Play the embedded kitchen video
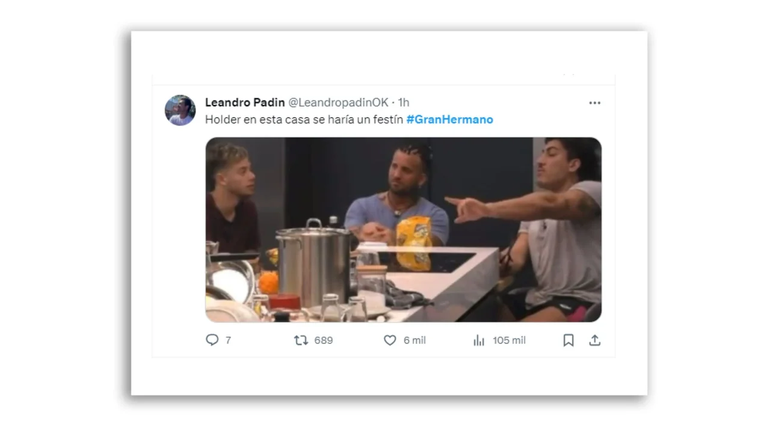770x433 pixels. (403, 229)
